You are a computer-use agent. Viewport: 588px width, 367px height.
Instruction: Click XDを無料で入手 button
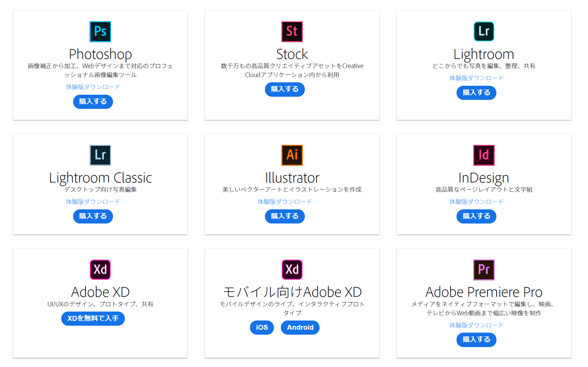[93, 318]
